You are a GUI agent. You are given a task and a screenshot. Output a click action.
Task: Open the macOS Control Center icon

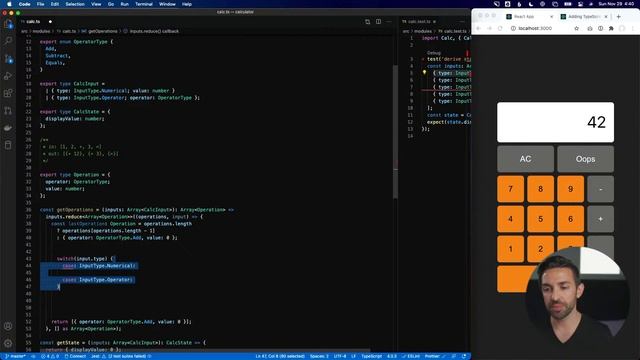point(580,4)
